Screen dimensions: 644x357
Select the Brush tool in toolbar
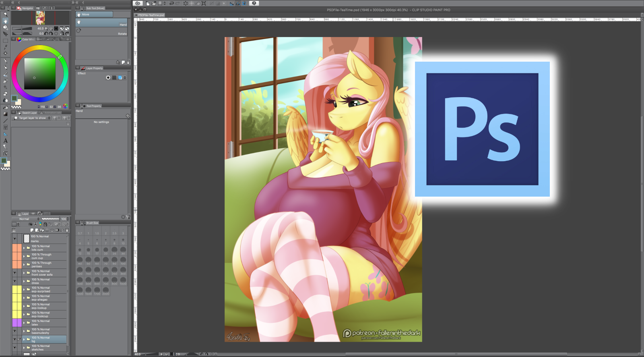pos(5,75)
